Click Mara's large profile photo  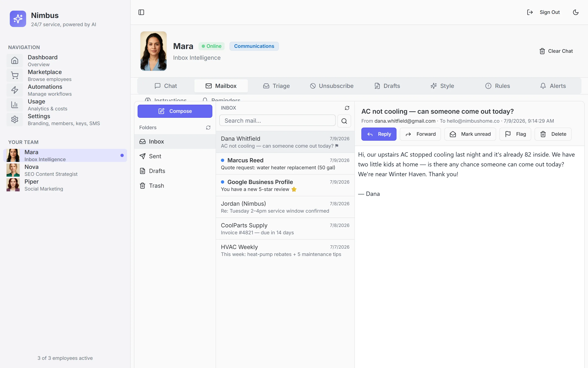point(154,51)
